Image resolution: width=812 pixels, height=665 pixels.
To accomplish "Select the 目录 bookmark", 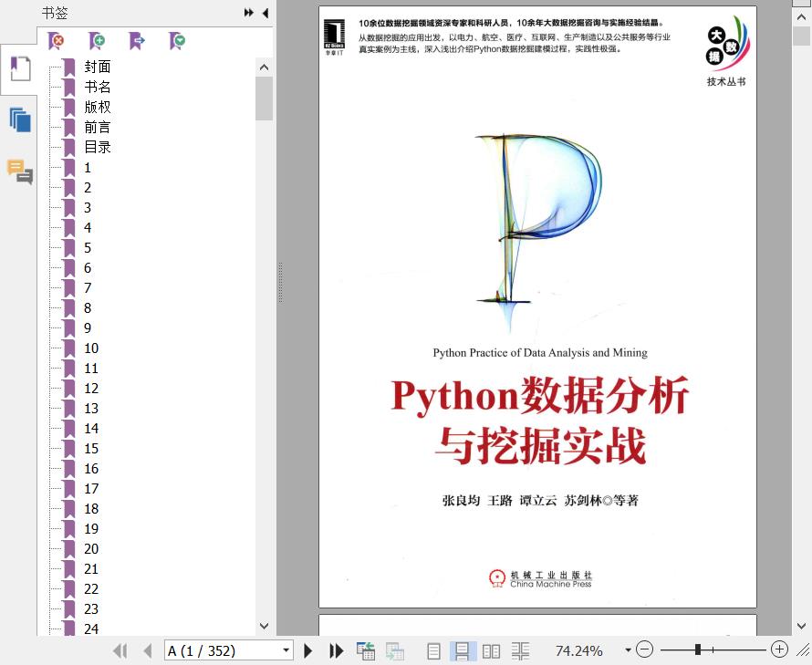I will click(98, 148).
